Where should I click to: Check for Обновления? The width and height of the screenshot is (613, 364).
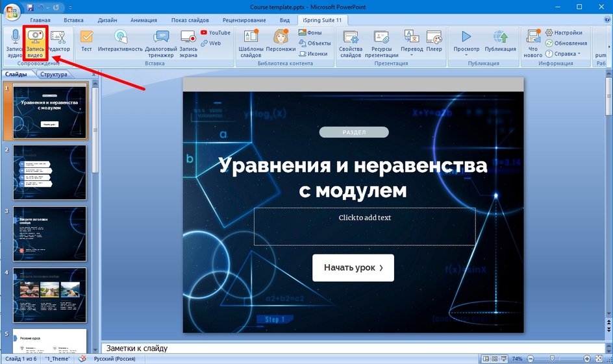coord(566,43)
